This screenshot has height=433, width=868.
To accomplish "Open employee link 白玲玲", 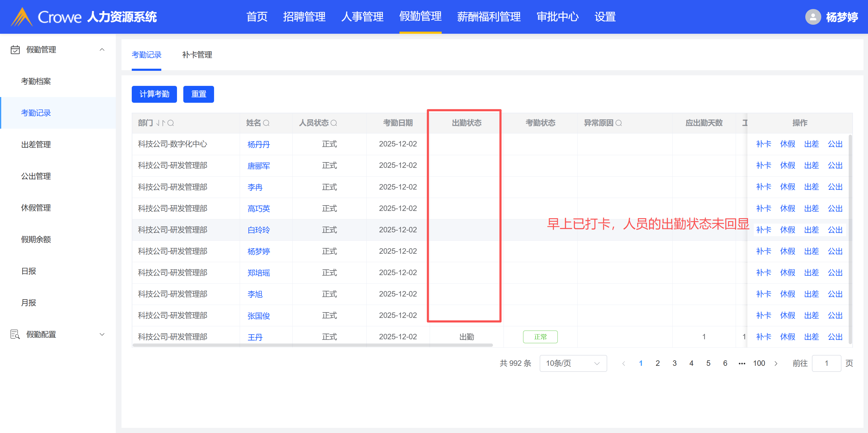I will point(258,230).
